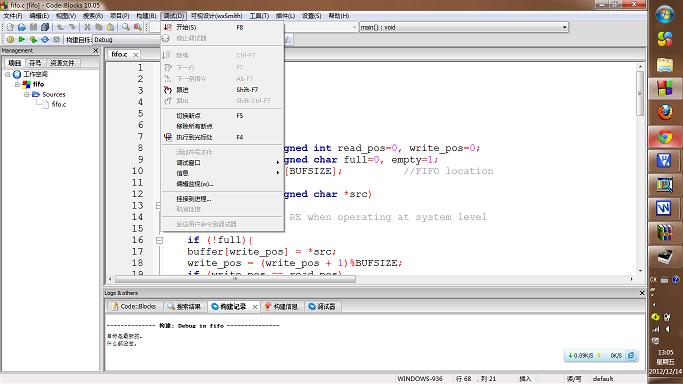Collapse the Sources folder node
Screen dimensions: 683x384
tap(27, 94)
